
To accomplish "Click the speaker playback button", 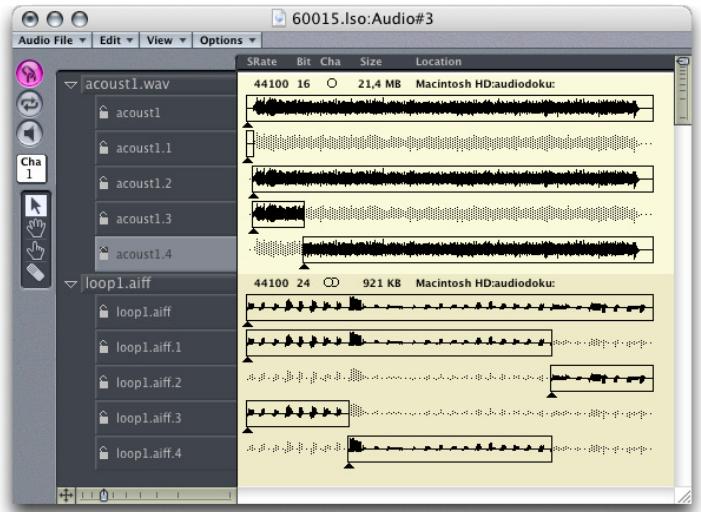I will [x=30, y=133].
